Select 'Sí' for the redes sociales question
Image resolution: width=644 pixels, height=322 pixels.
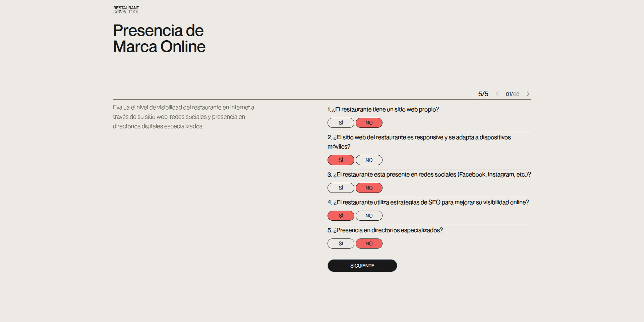341,188
